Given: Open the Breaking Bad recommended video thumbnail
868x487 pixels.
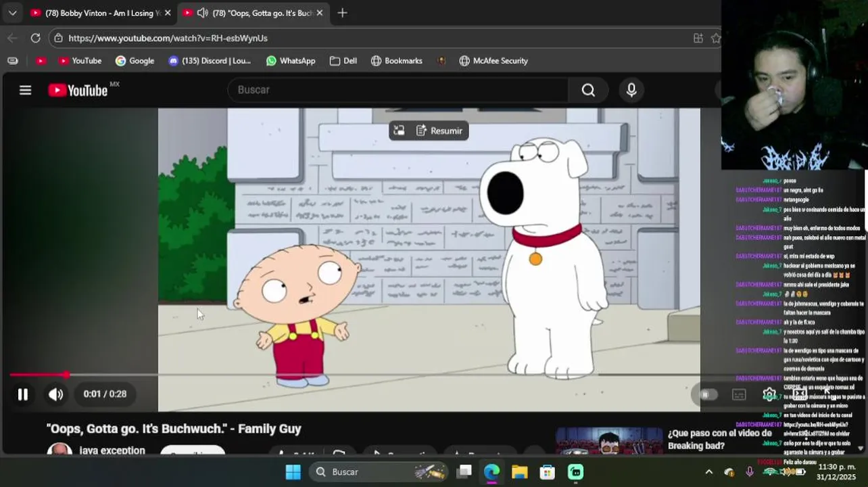Looking at the screenshot, I should pos(609,441).
